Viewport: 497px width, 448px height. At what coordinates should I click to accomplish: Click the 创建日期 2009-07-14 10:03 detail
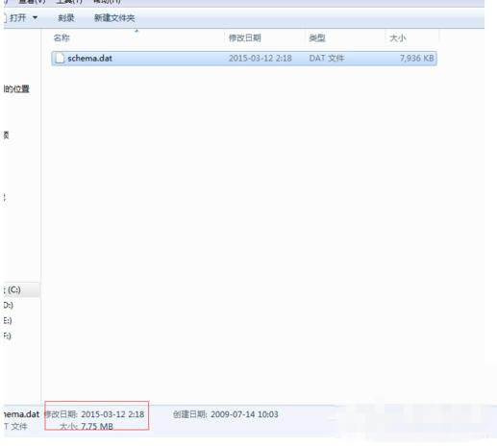[x=226, y=414]
